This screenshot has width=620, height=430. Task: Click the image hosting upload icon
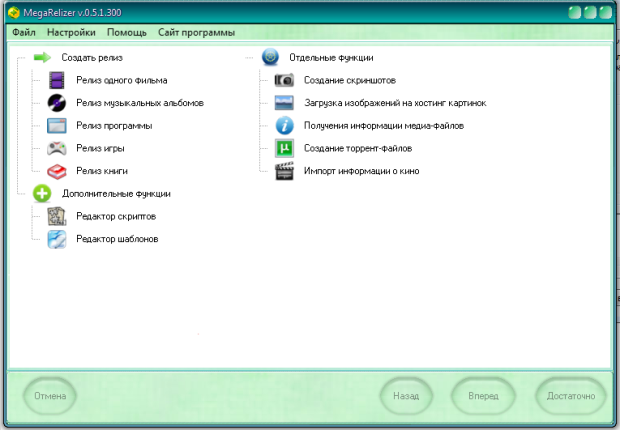coord(285,103)
